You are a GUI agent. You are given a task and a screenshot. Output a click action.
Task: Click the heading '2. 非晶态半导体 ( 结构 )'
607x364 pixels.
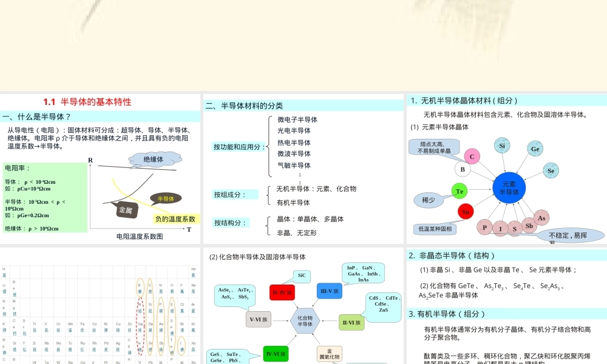point(452,255)
